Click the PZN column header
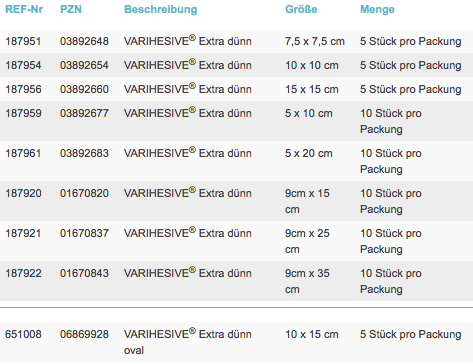The width and height of the screenshot is (473, 364). pos(71,9)
